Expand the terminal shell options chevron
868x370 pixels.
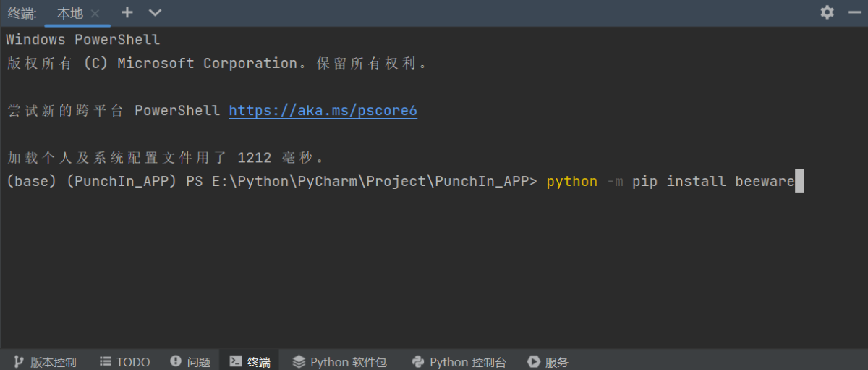(x=155, y=12)
